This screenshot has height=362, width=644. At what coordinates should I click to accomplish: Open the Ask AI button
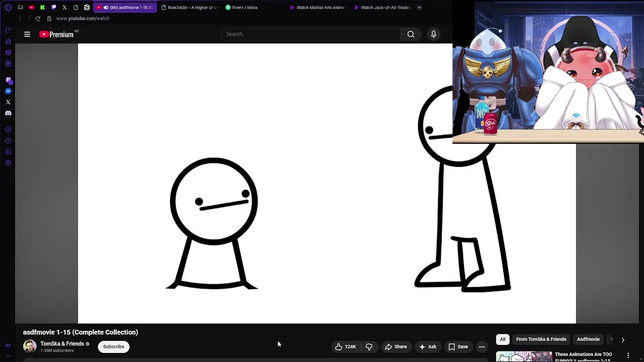click(428, 346)
